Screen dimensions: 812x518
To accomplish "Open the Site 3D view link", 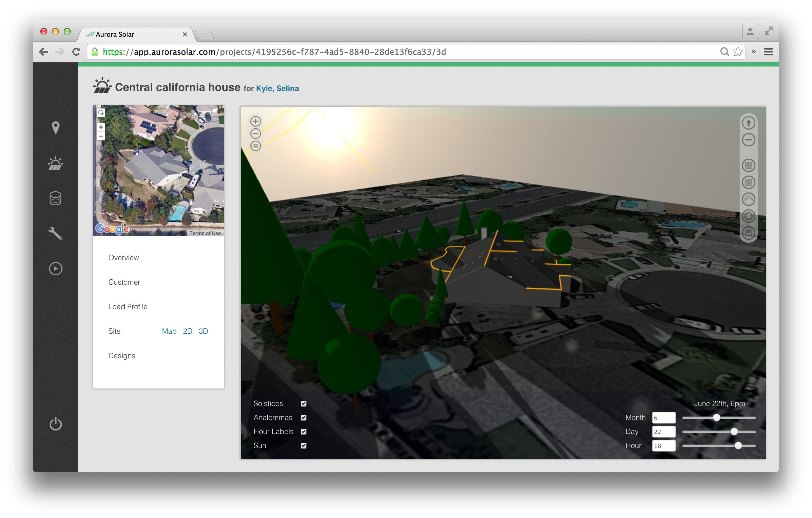I will pos(203,331).
